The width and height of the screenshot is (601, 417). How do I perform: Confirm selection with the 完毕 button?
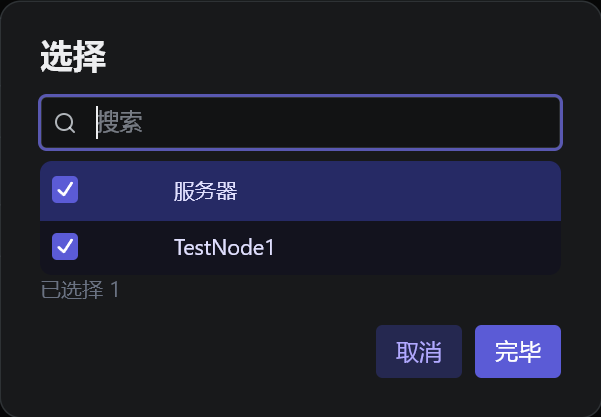[518, 352]
